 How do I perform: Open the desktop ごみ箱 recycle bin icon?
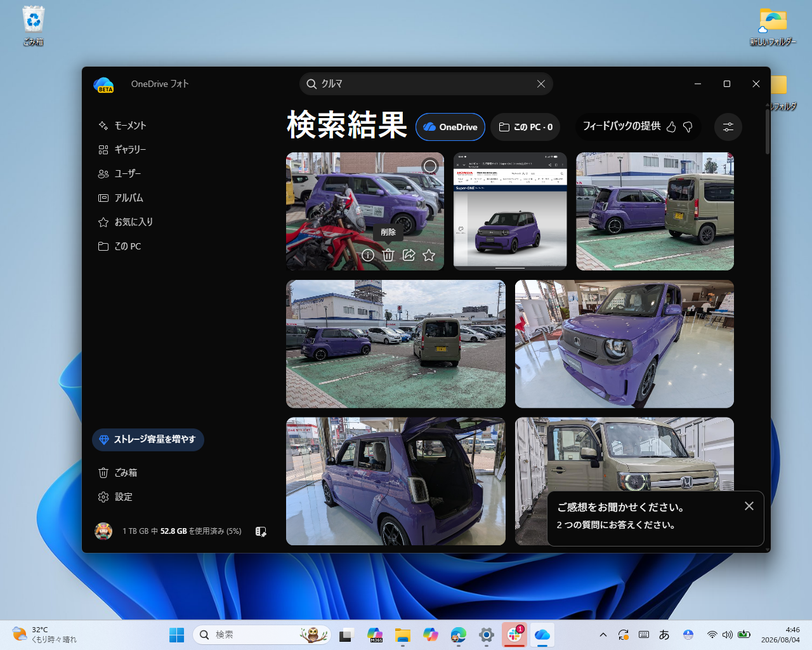[x=34, y=26]
